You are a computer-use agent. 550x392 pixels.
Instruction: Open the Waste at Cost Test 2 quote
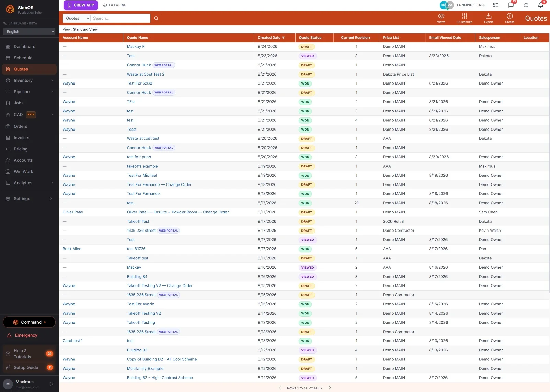click(x=145, y=74)
